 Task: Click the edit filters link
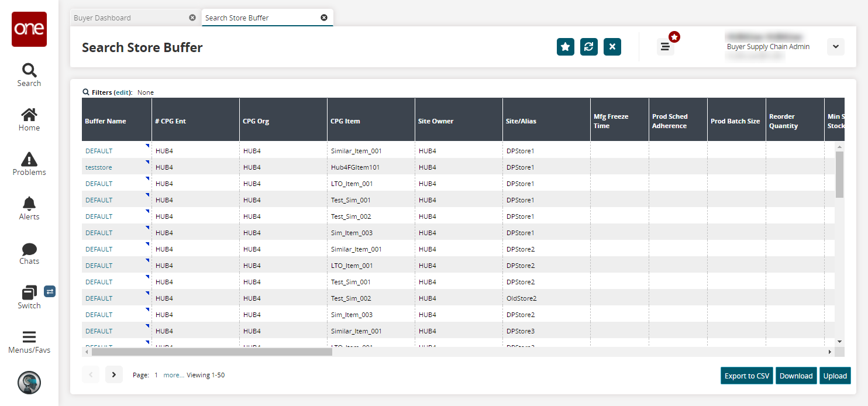(x=122, y=92)
